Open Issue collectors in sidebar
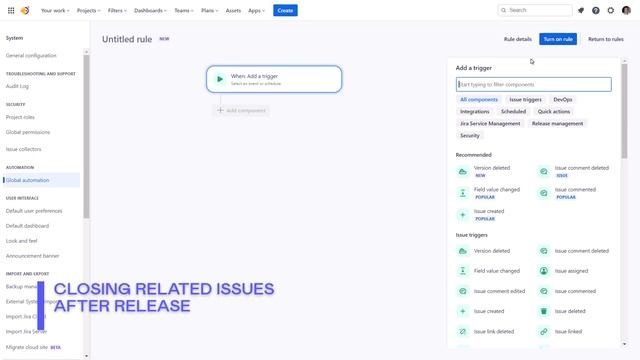Screen dimensions: 640x360 23,149
